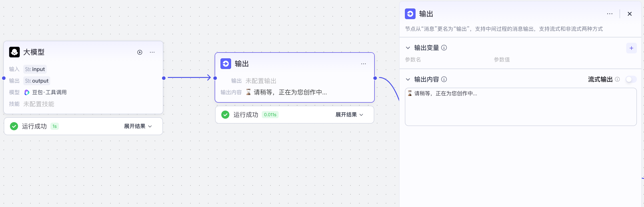Expand 展开结果 under the 输出 node
Viewport: 644px width, 207px height.
pos(348,115)
